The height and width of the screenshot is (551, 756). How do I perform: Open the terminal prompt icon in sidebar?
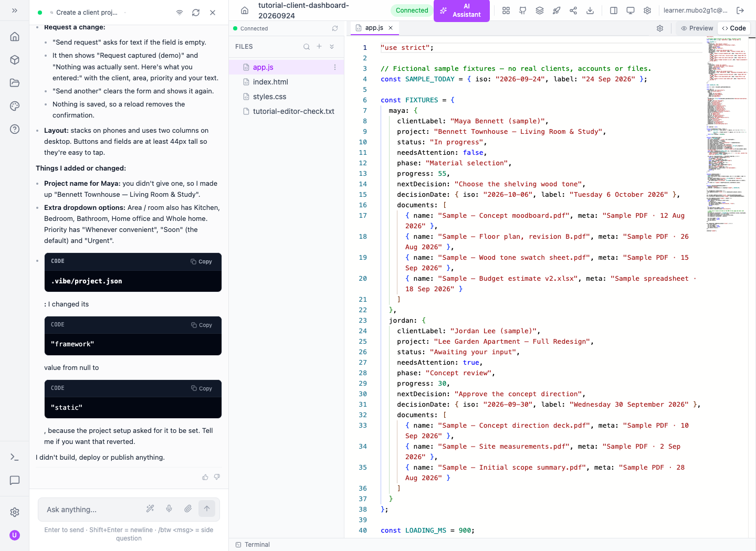[x=15, y=457]
